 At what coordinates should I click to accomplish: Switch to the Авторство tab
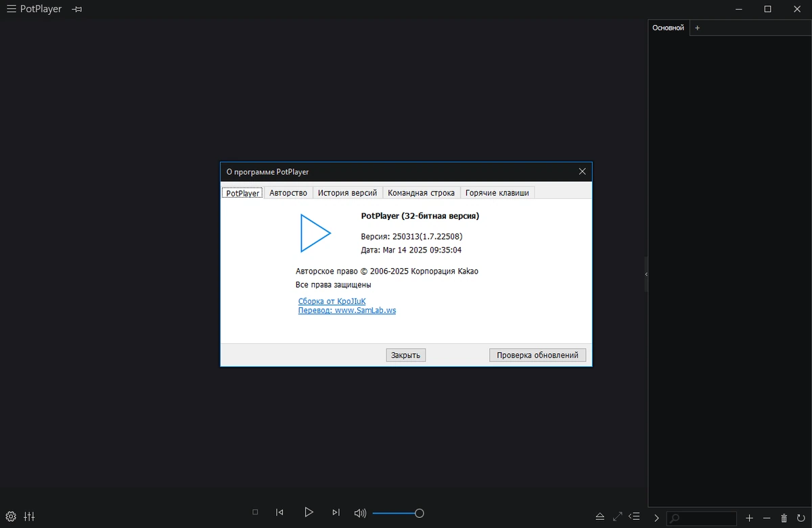(x=288, y=193)
